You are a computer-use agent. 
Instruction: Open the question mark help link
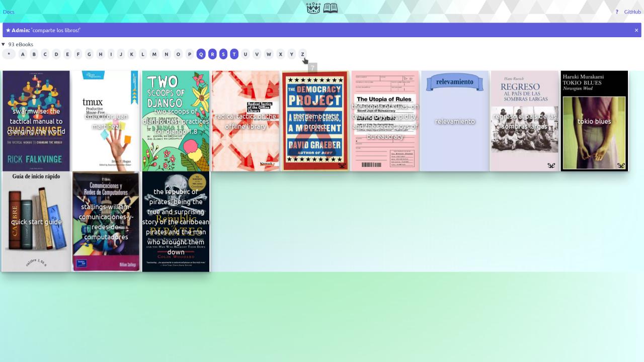(x=617, y=12)
